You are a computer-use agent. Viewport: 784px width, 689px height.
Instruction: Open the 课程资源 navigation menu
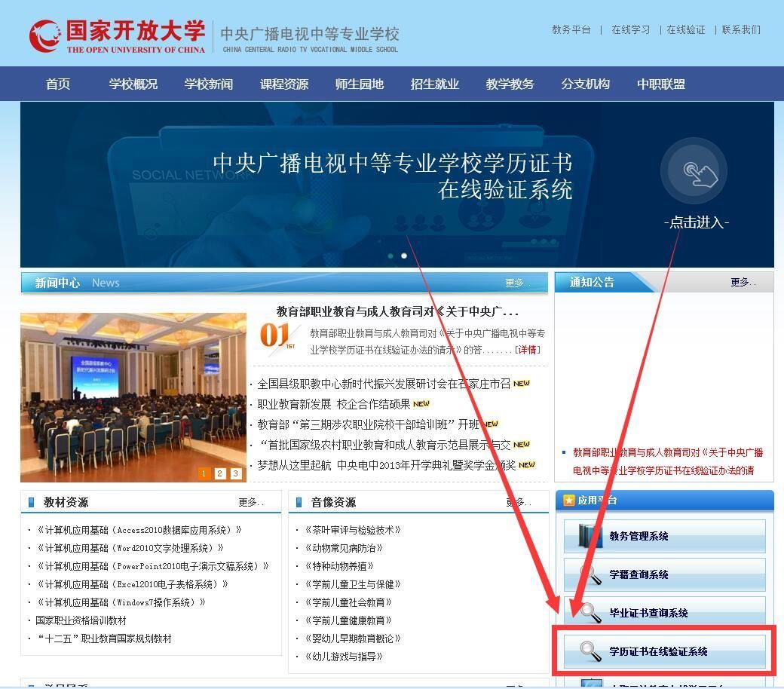283,84
